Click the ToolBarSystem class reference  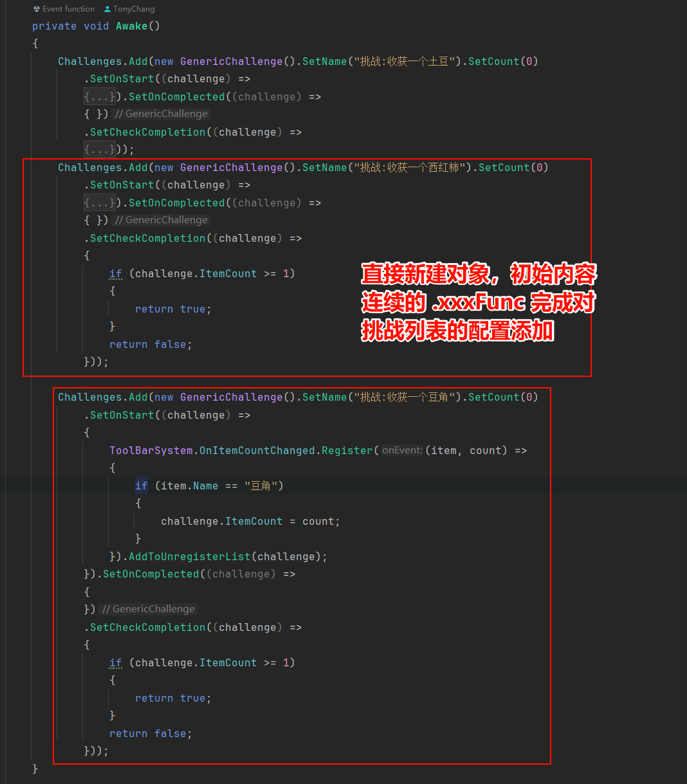[151, 450]
